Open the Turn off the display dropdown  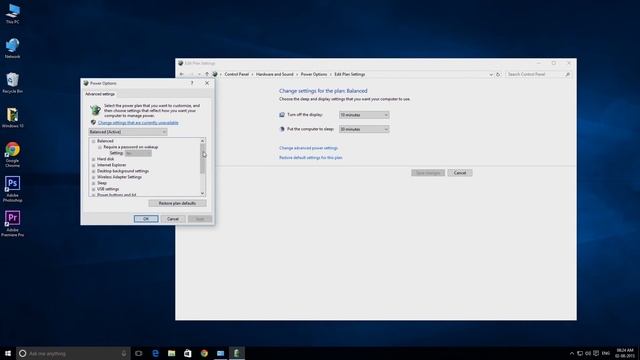[364, 115]
